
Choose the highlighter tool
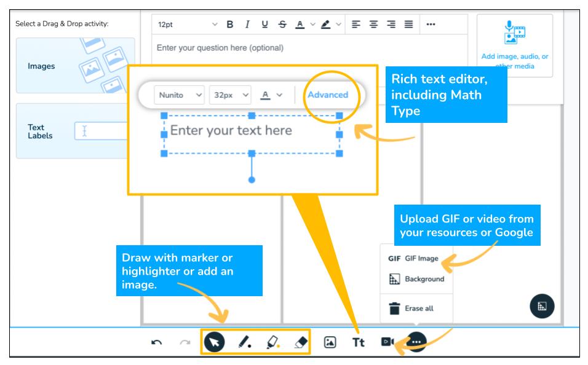pos(271,342)
